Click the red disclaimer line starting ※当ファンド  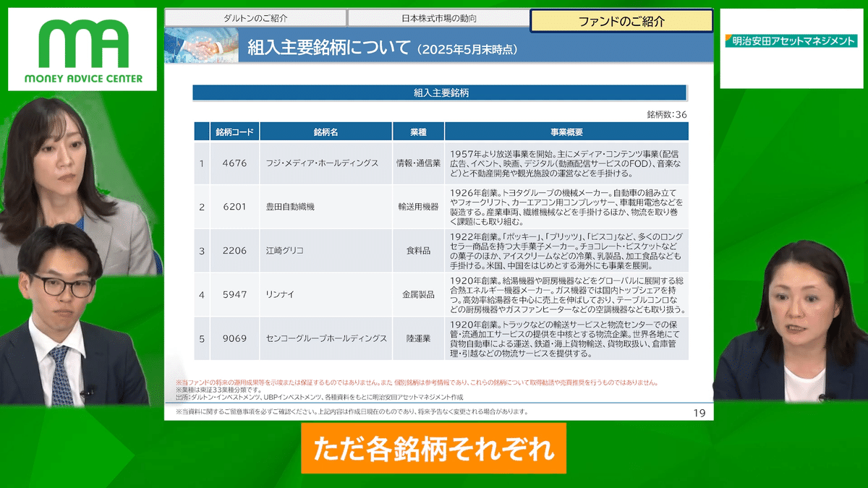[416, 382]
